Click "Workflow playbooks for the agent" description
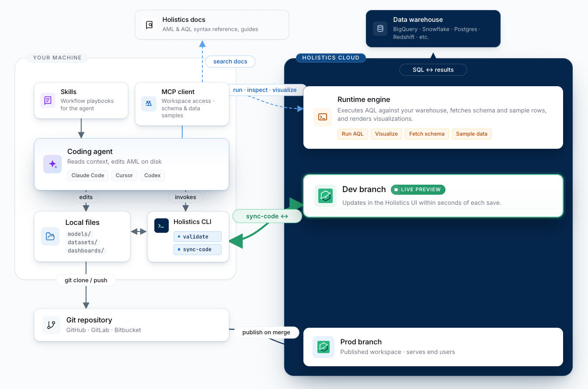Screen dimensions: 588x389 (87, 105)
